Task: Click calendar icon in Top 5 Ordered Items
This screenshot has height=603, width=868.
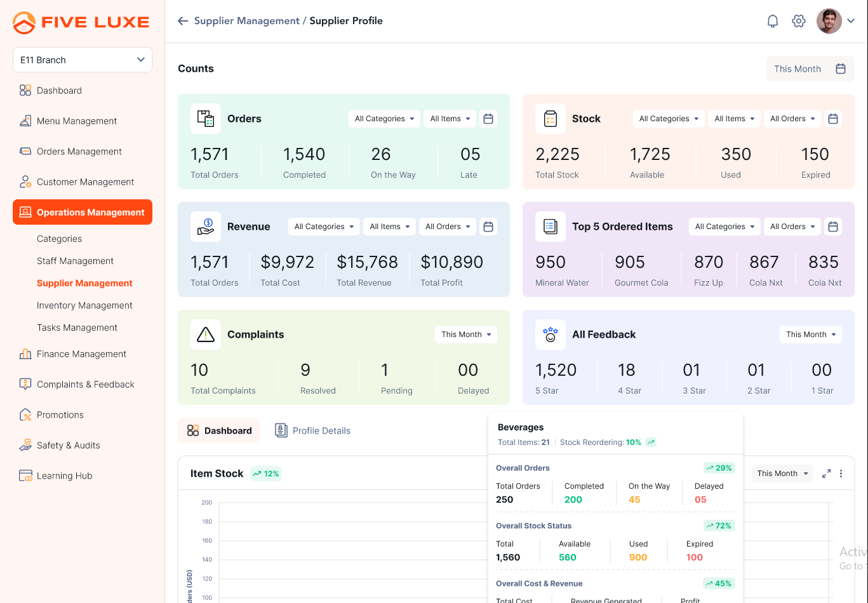Action: (833, 227)
